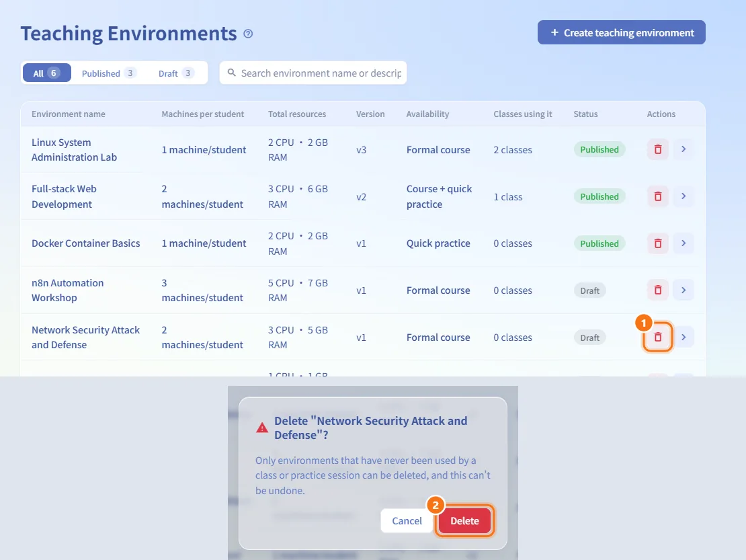Click Create teaching environment button
The image size is (746, 560).
[622, 32]
